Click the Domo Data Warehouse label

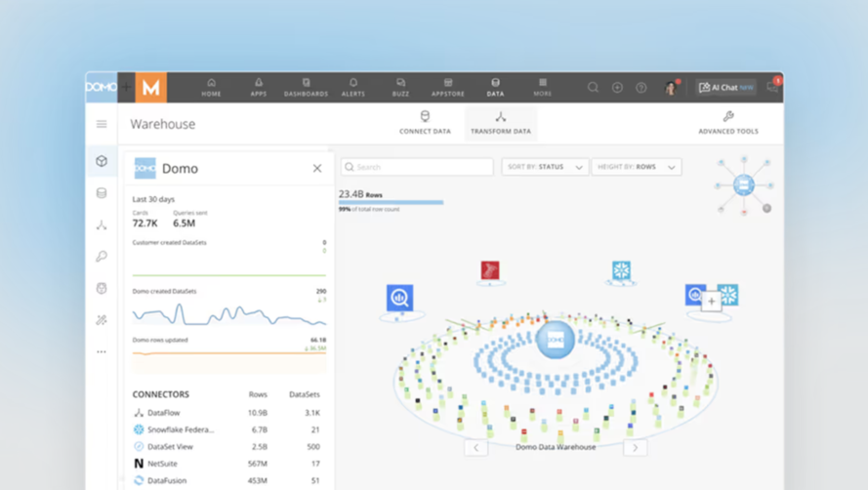(x=556, y=447)
